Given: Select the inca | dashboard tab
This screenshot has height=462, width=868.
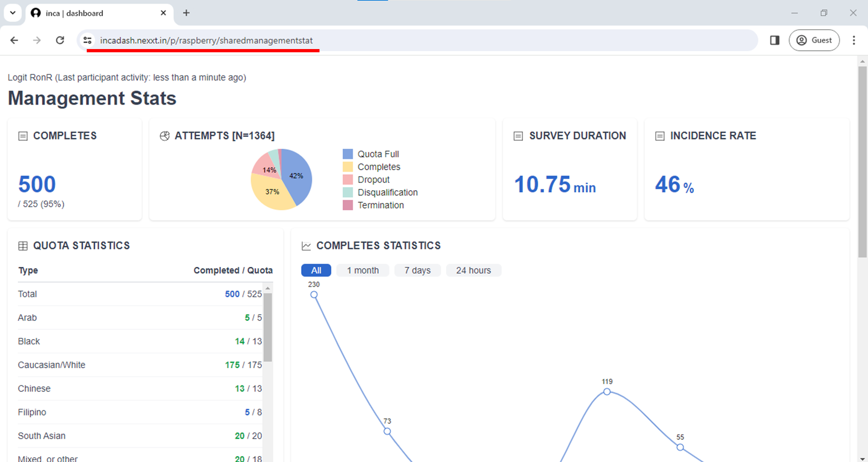Looking at the screenshot, I should click(x=100, y=13).
